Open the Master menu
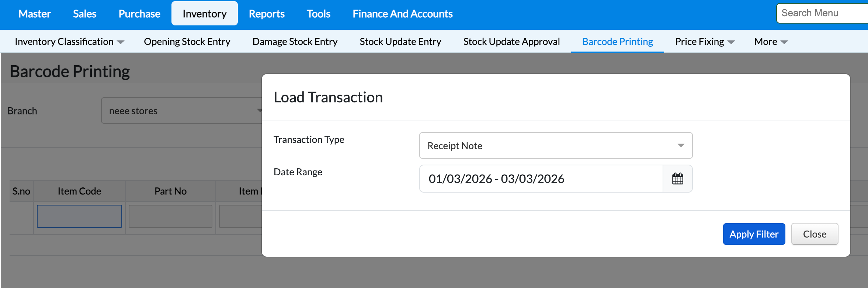 point(35,14)
